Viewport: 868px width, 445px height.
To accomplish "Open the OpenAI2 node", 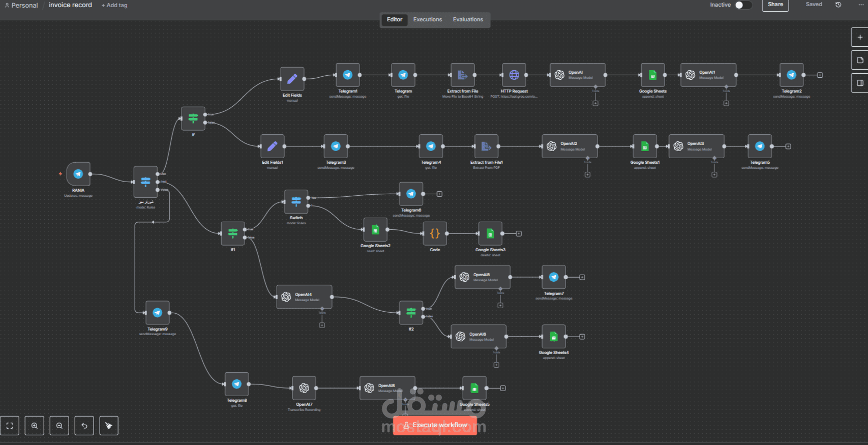I will tap(570, 146).
